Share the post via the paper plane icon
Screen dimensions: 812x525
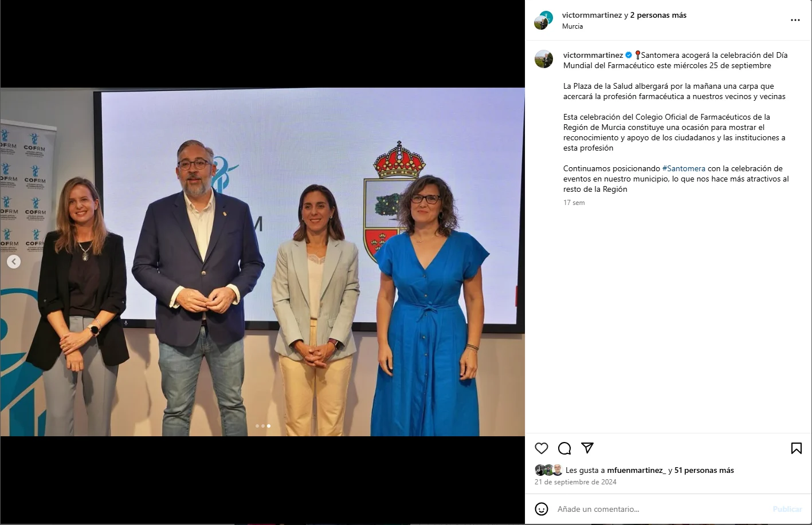pyautogui.click(x=587, y=448)
